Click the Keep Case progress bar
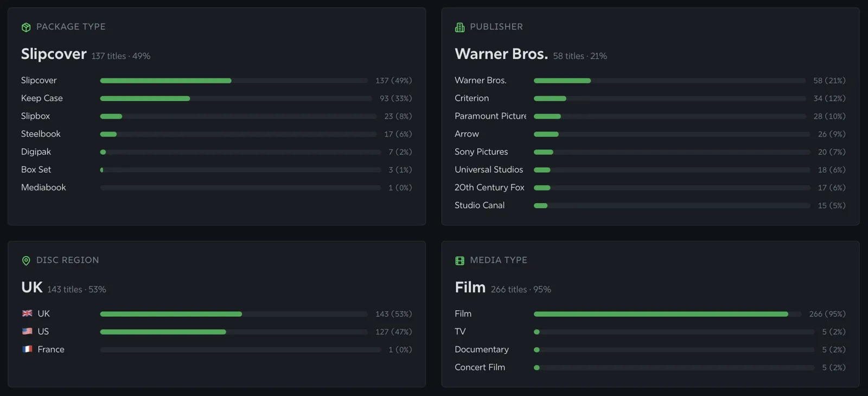Image resolution: width=868 pixels, height=396 pixels. [x=236, y=98]
